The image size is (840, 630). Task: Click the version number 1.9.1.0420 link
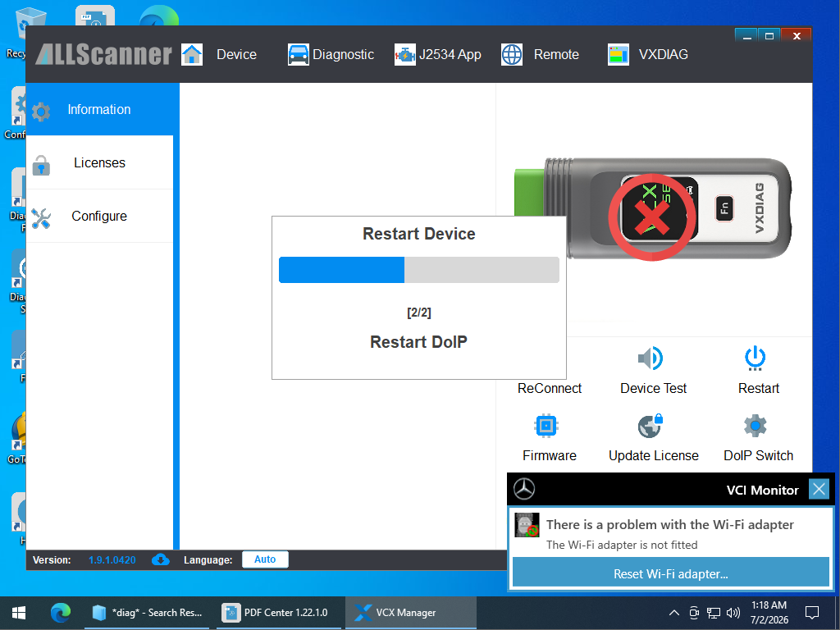click(x=112, y=559)
